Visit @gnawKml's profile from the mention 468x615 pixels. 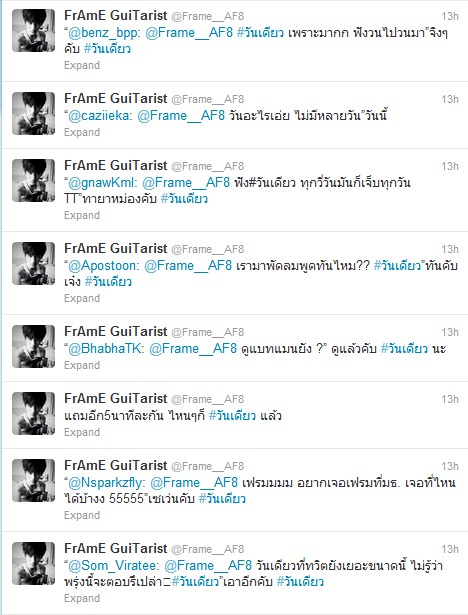coord(101,183)
